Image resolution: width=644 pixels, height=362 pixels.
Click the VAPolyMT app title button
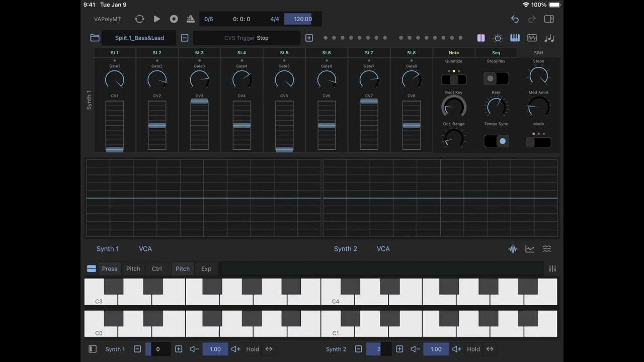[x=108, y=19]
